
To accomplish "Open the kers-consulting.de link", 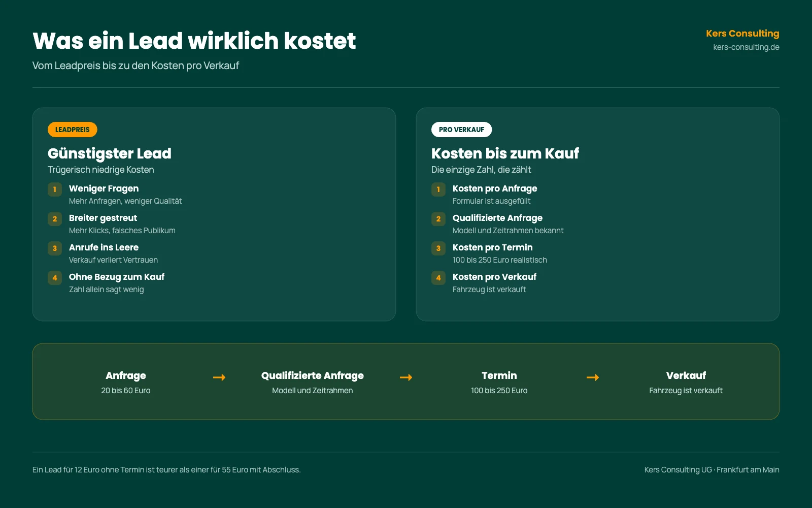I will [x=746, y=47].
